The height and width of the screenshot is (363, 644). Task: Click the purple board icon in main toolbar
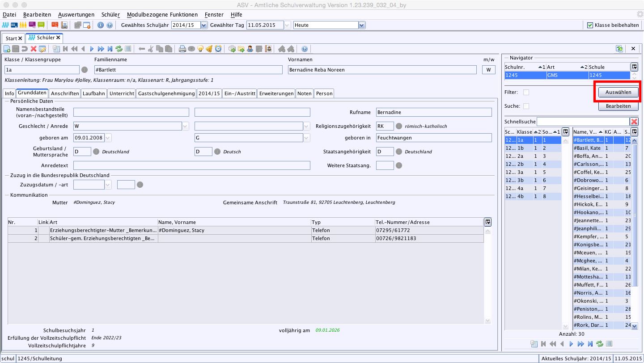tap(32, 25)
